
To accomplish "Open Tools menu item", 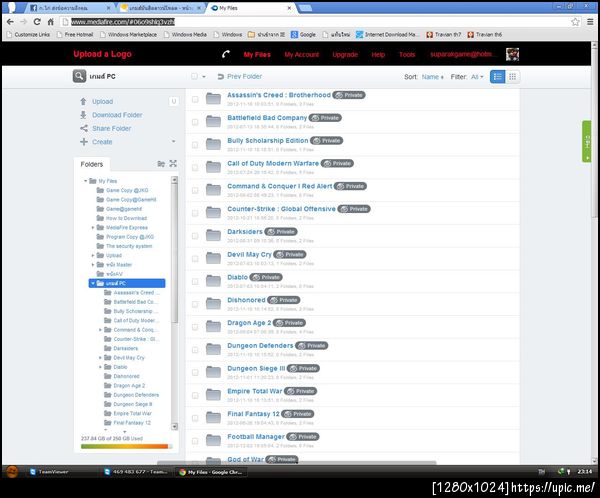I will (407, 54).
